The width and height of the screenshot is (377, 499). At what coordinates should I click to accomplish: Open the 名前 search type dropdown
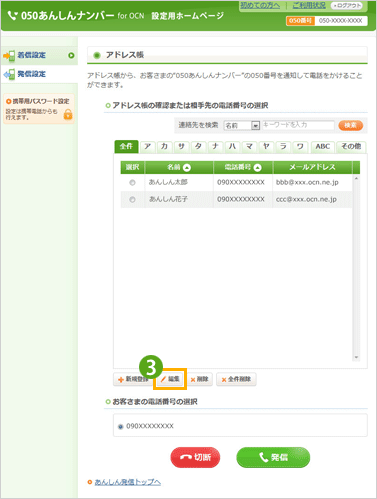click(242, 125)
